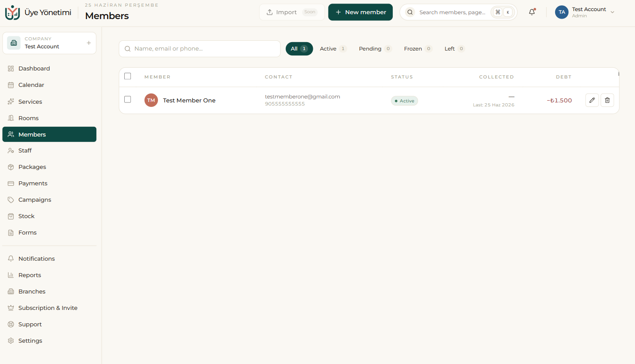Click the Last: 25 Haz 2026 text

[493, 105]
